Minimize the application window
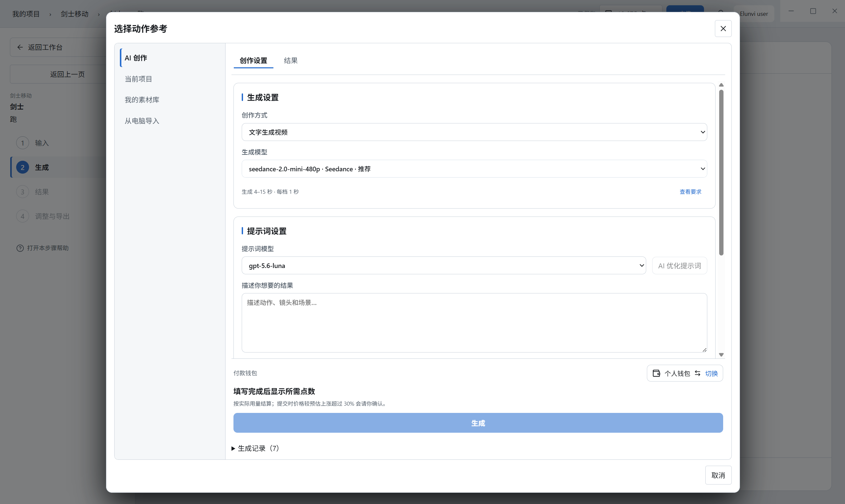Screen dimensions: 845x504 (791, 11)
